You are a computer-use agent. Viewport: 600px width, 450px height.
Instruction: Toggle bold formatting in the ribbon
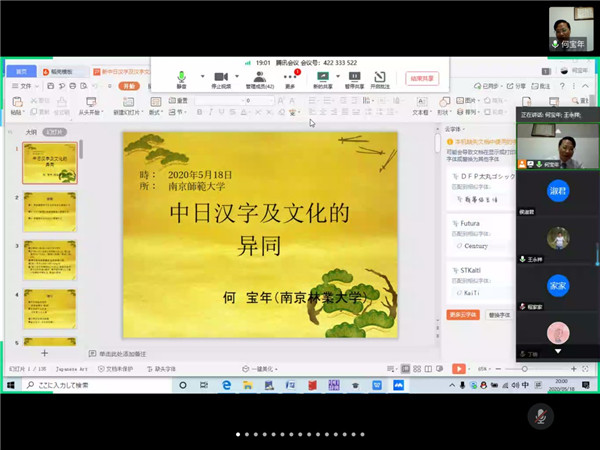click(198, 112)
